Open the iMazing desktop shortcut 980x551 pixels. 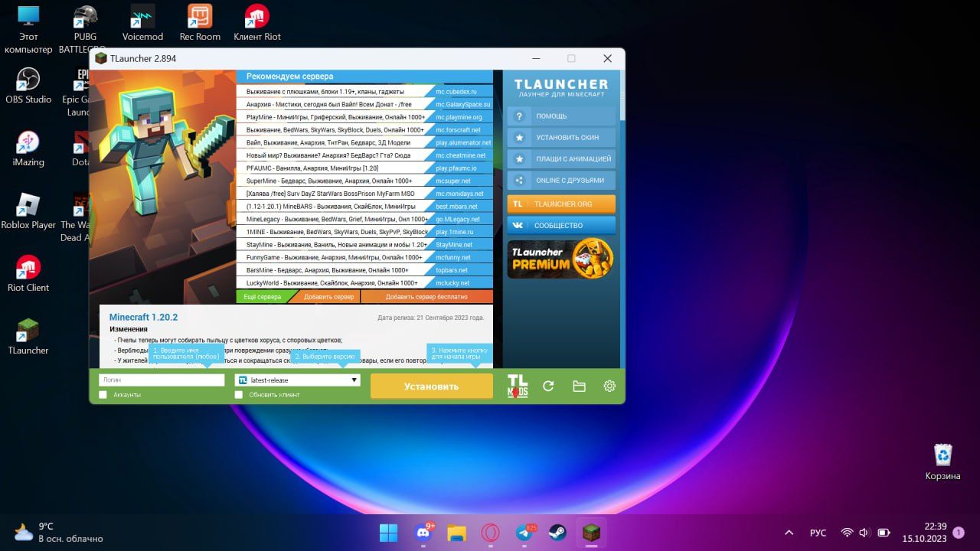coord(28,148)
